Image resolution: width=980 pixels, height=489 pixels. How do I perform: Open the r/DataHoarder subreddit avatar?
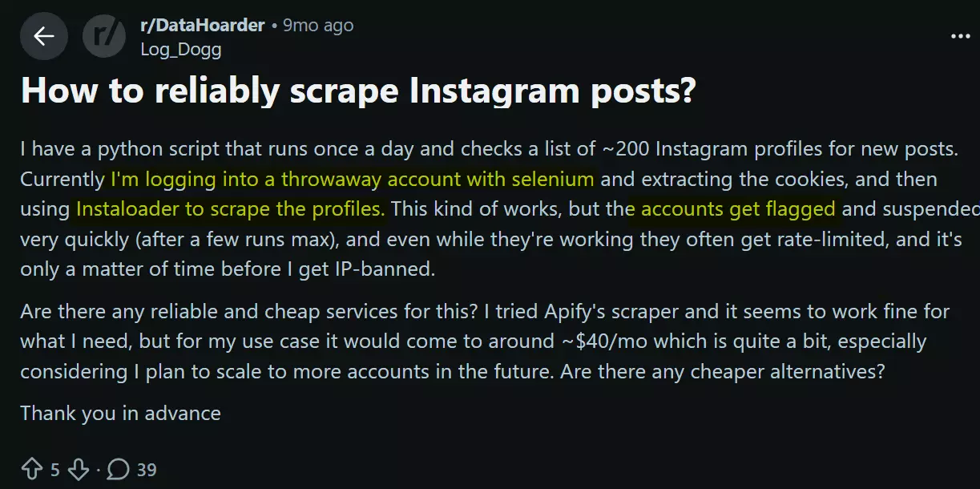(104, 36)
